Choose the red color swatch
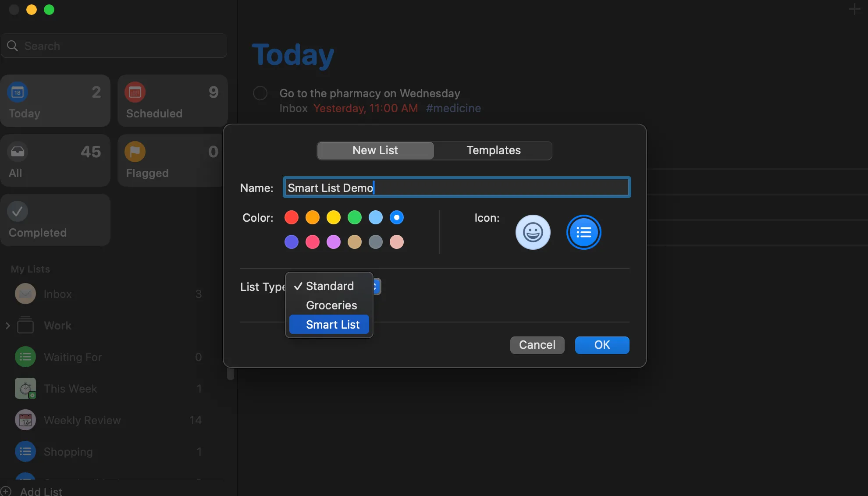Screen dimensions: 868x496 point(292,217)
